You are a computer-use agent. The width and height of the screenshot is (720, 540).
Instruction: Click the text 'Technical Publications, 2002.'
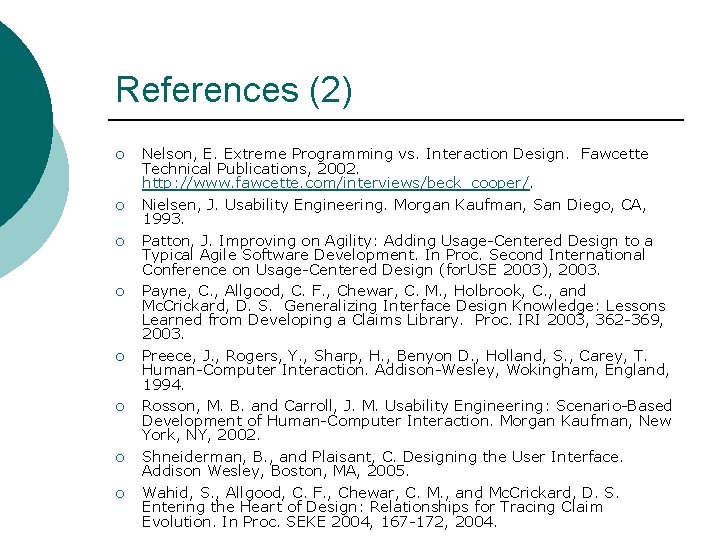[250, 169]
